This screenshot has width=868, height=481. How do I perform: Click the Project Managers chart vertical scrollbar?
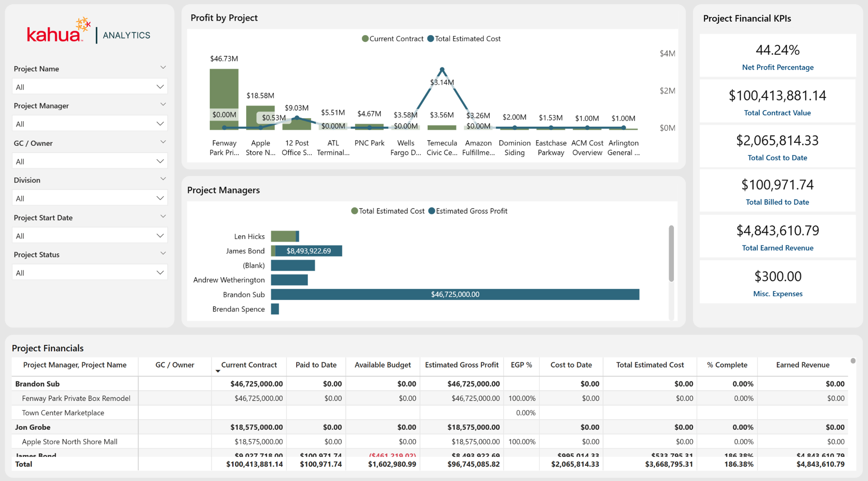pos(671,253)
